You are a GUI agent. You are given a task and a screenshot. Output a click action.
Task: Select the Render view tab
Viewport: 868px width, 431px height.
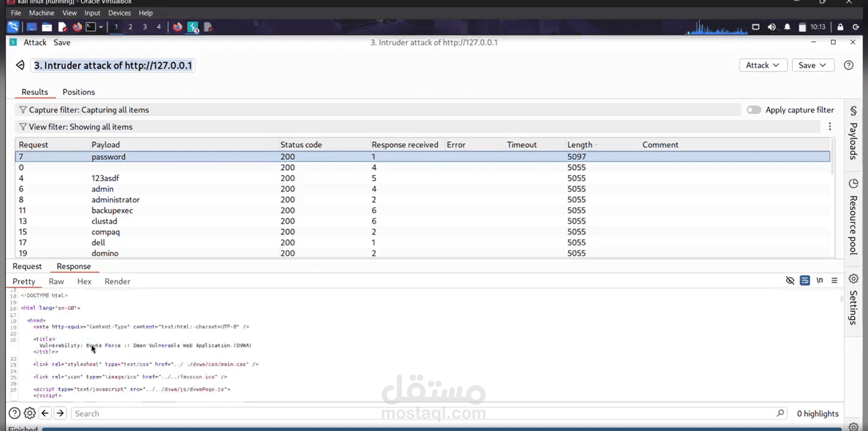click(x=117, y=281)
